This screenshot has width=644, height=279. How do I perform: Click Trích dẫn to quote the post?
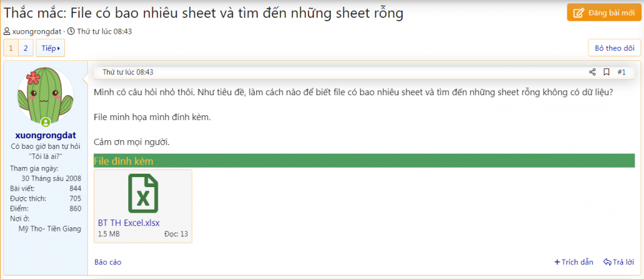coord(574,262)
